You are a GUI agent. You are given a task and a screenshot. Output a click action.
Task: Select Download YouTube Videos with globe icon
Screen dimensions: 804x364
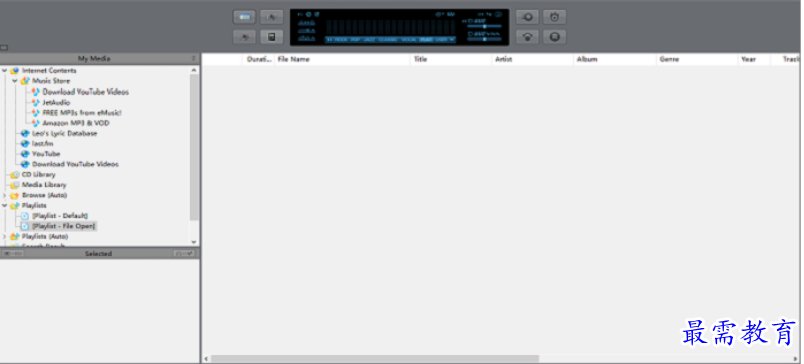75,165
